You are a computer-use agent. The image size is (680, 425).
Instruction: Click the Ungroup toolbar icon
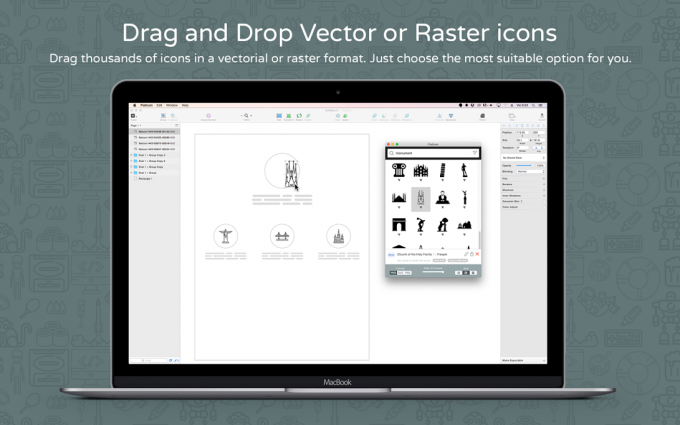tap(173, 116)
